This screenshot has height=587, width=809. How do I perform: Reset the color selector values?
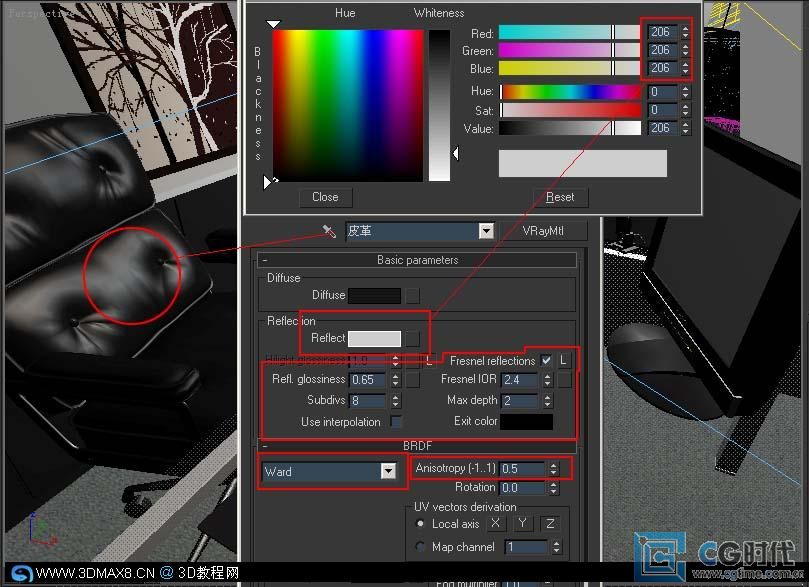tap(560, 197)
